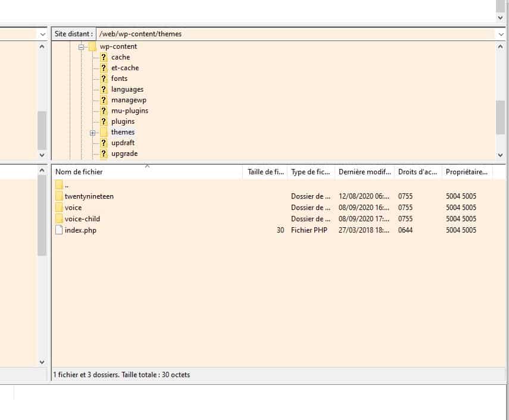
Task: Expand the themes node with the plus box
Action: pyautogui.click(x=92, y=132)
